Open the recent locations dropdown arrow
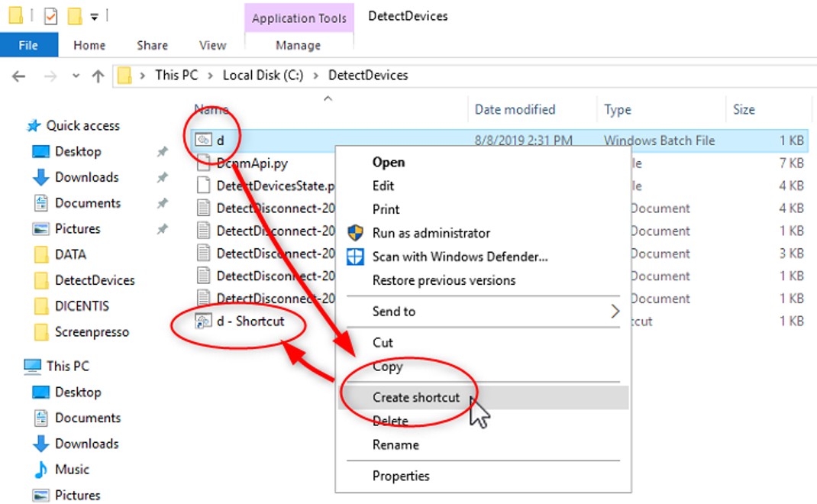 coord(76,76)
